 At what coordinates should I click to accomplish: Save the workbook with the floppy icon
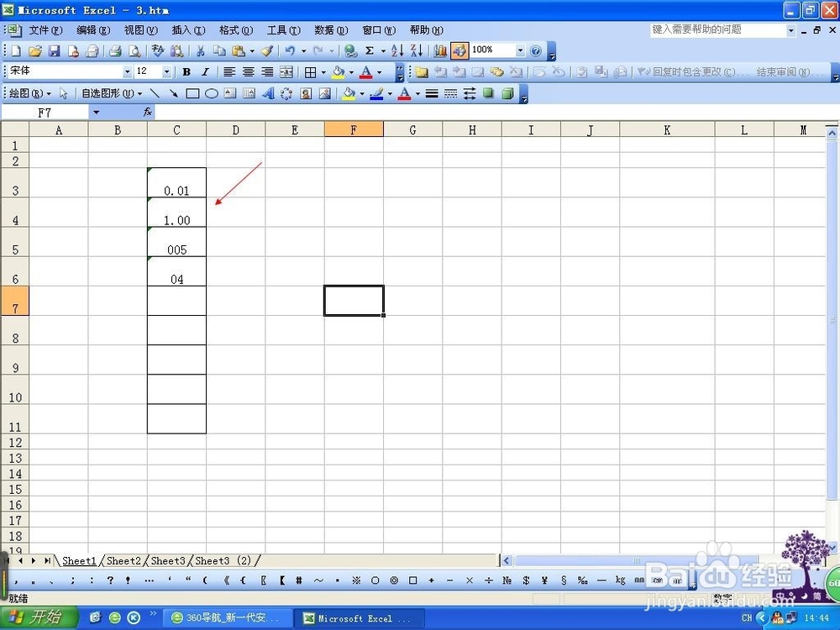[54, 51]
